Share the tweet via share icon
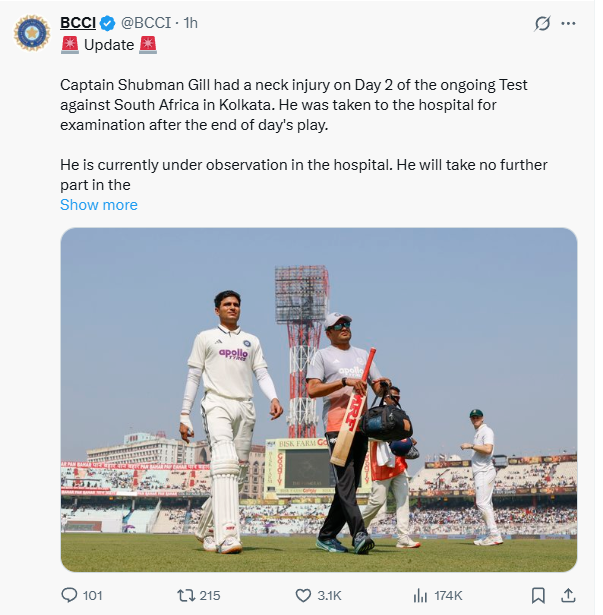603x615 pixels. [569, 595]
